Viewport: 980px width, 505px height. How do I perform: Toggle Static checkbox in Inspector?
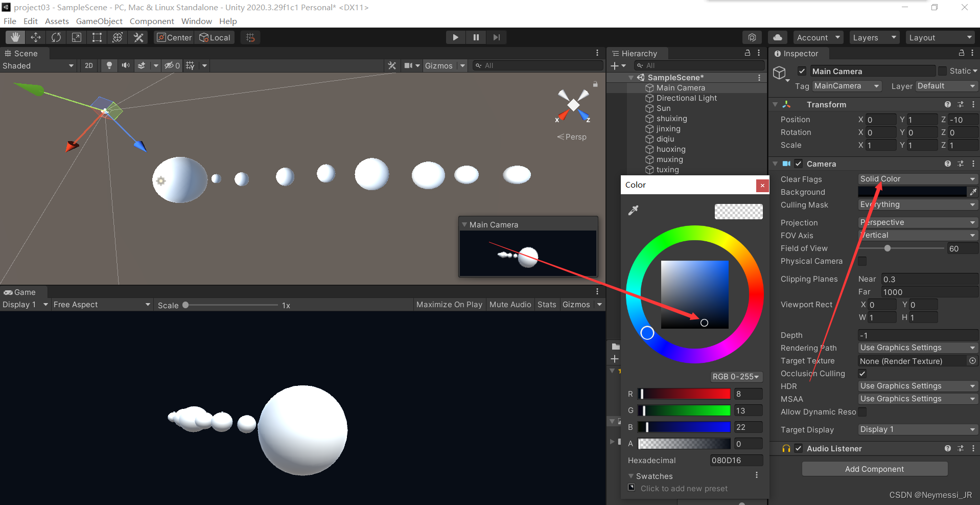pos(943,71)
